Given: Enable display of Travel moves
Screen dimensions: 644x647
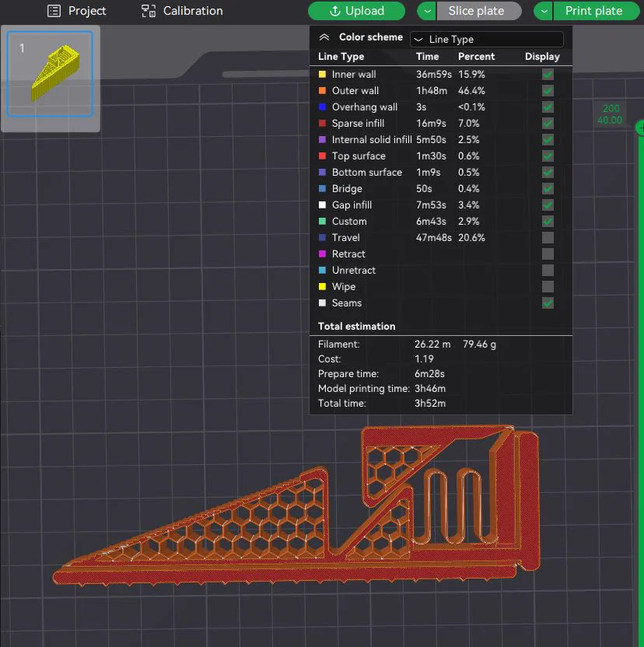Looking at the screenshot, I should click(x=548, y=238).
